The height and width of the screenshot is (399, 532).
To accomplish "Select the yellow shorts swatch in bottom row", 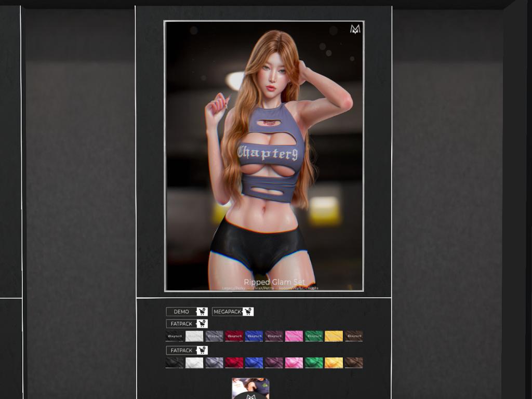I will [x=334, y=363].
